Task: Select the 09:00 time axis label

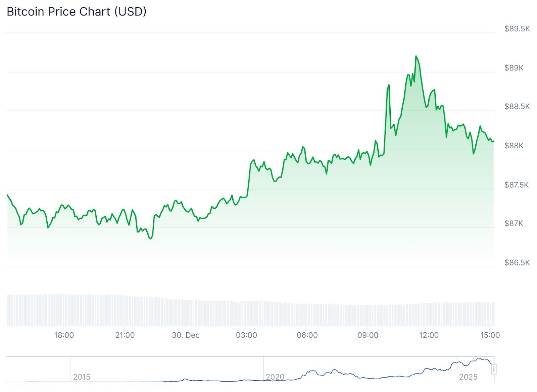Action: (368, 335)
